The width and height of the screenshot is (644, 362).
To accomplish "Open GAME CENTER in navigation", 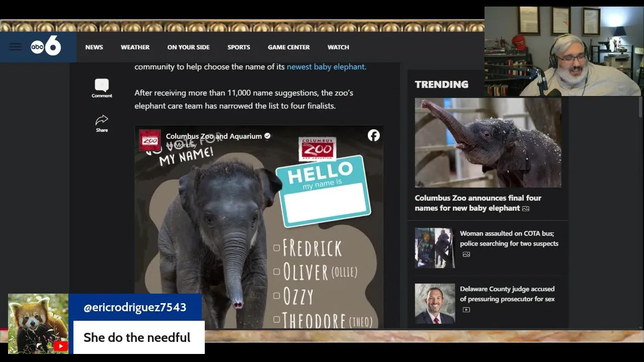I will pyautogui.click(x=289, y=47).
